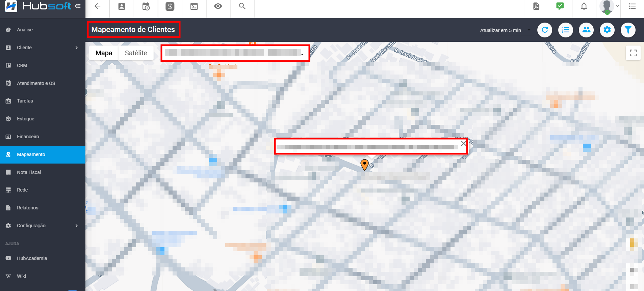Open the client contact card icon
Viewport: 644px width, 291px height.
click(x=122, y=6)
